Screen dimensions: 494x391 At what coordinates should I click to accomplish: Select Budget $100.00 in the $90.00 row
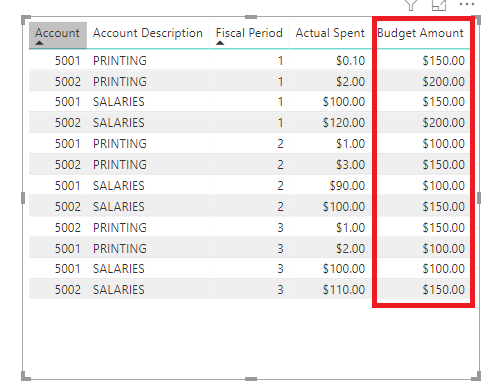444,186
